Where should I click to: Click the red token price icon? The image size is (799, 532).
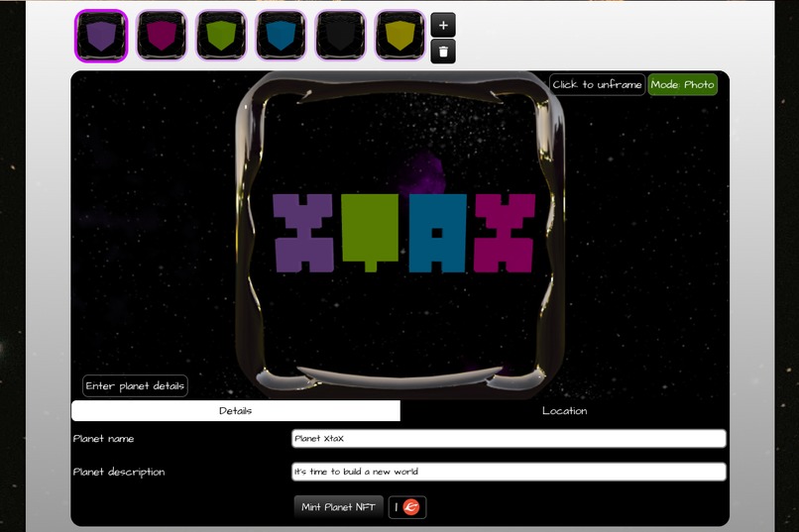tap(411, 507)
